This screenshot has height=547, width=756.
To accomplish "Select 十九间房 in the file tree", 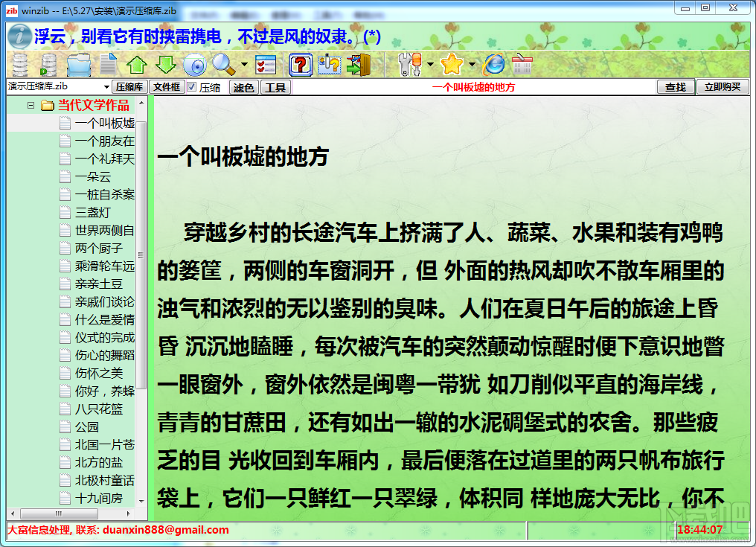I will (99, 498).
